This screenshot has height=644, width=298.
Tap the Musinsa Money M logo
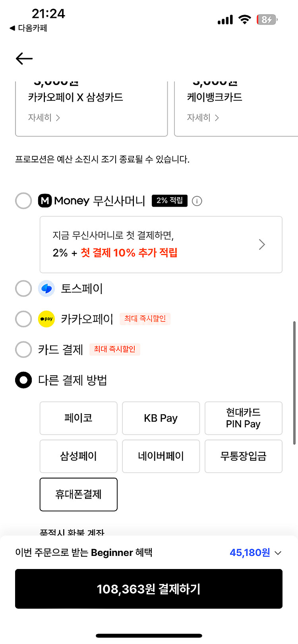click(x=45, y=201)
